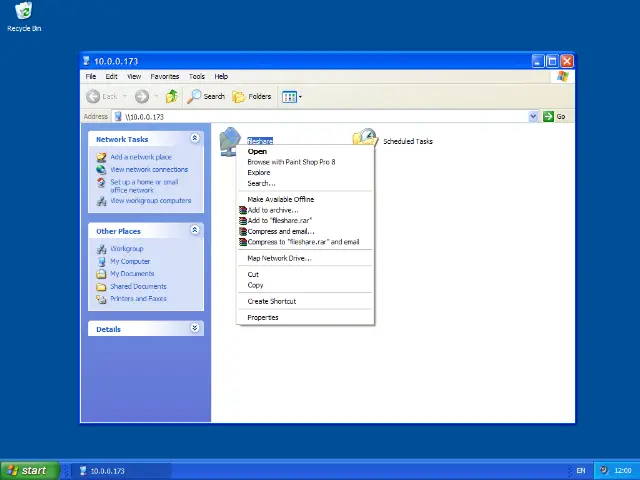Open the Back history dropdown arrow
The width and height of the screenshot is (640, 480).
(x=124, y=97)
